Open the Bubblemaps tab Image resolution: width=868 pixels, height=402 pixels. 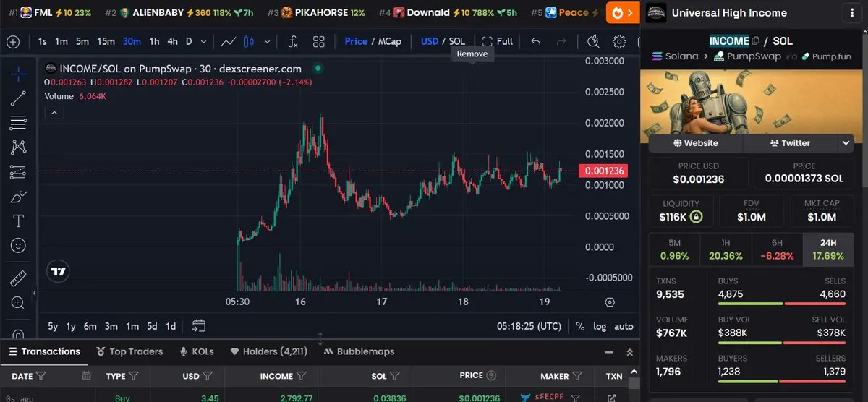coord(359,351)
